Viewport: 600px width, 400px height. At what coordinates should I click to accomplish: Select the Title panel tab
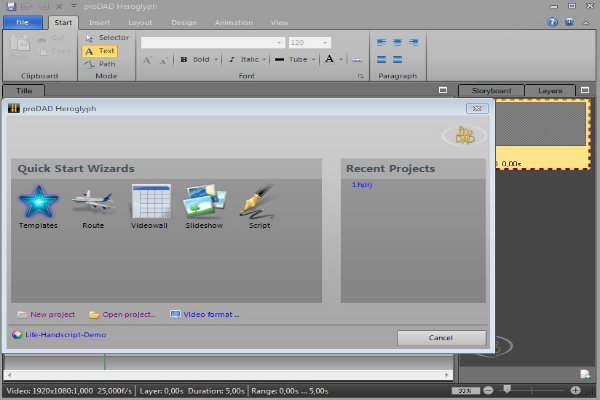(24, 91)
